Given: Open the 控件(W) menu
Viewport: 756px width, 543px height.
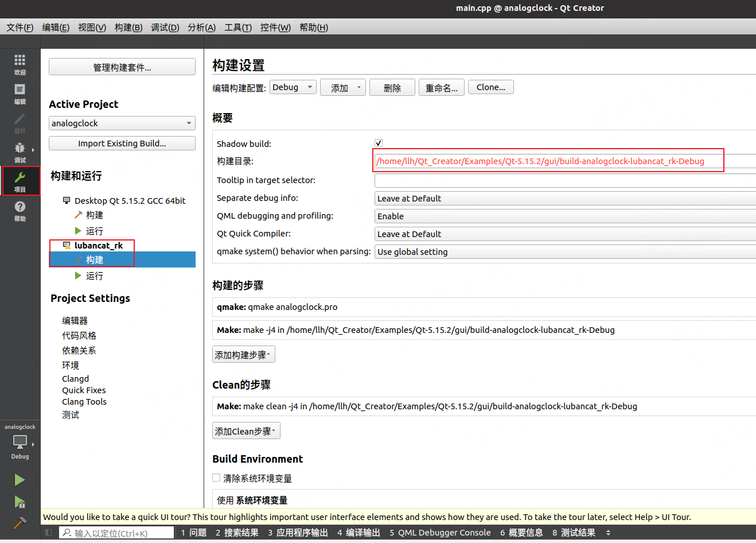Looking at the screenshot, I should [x=275, y=27].
